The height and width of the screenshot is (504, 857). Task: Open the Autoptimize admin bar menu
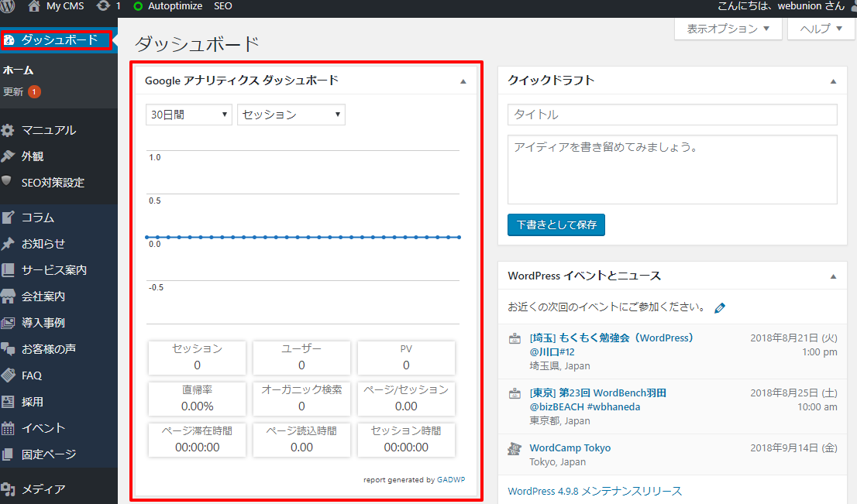pos(168,6)
